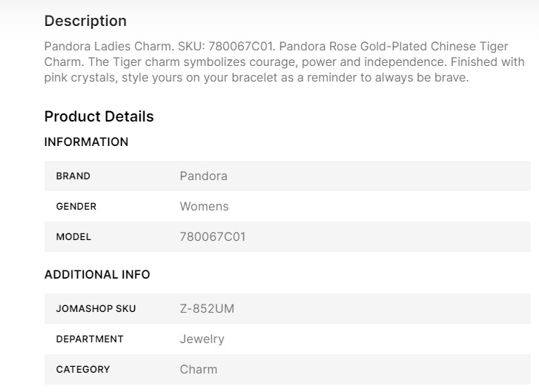This screenshot has width=539, height=392.
Task: Click the CATEGORY row label
Action: click(82, 369)
